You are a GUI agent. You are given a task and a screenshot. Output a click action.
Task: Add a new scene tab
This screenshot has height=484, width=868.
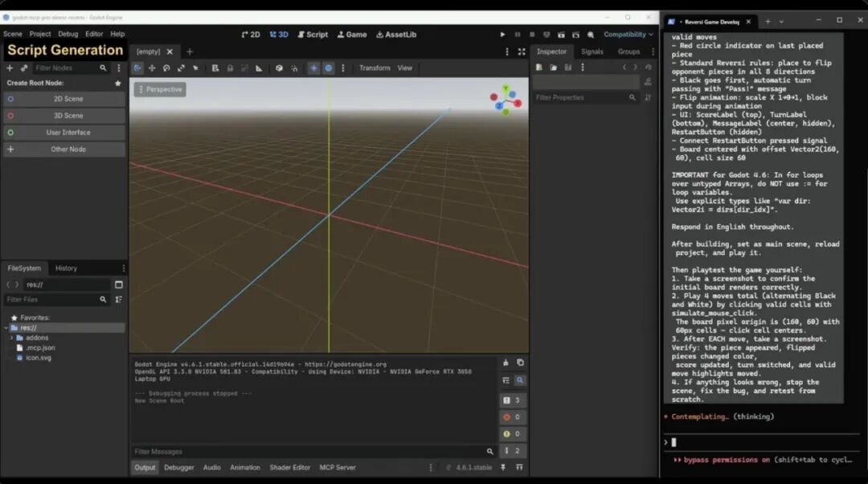point(190,51)
